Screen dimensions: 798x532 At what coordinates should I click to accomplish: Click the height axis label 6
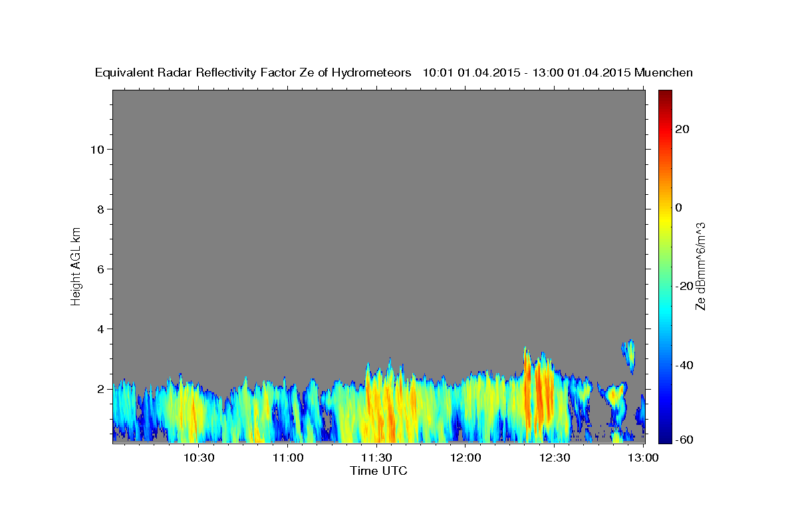tap(100, 269)
